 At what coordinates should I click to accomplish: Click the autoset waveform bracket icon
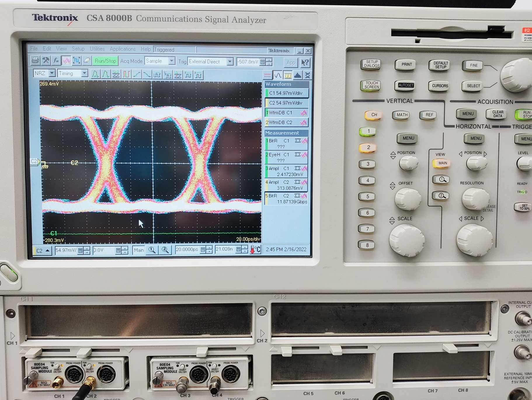[x=77, y=61]
